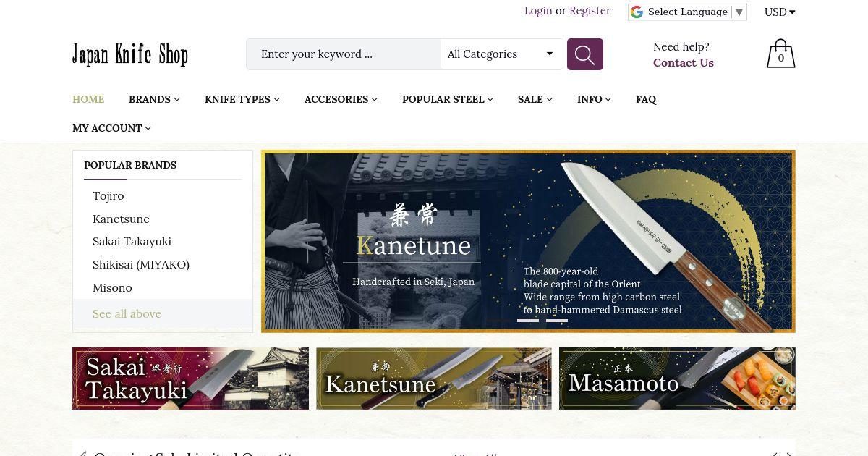Open the Select Language Google translate dropdown

[687, 12]
